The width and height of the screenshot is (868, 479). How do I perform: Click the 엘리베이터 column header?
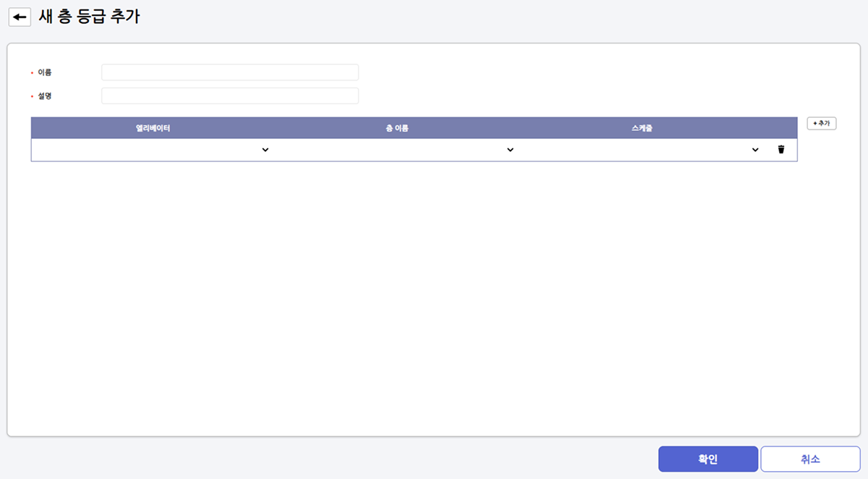(x=153, y=128)
